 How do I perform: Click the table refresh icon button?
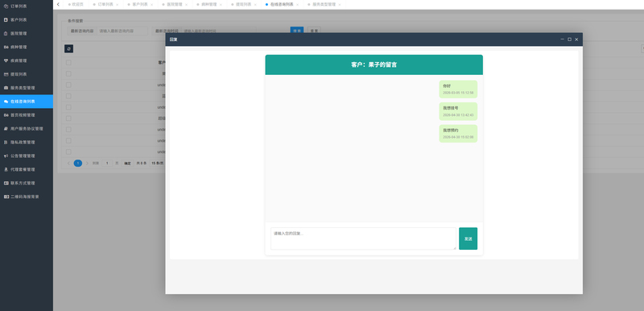(x=68, y=49)
